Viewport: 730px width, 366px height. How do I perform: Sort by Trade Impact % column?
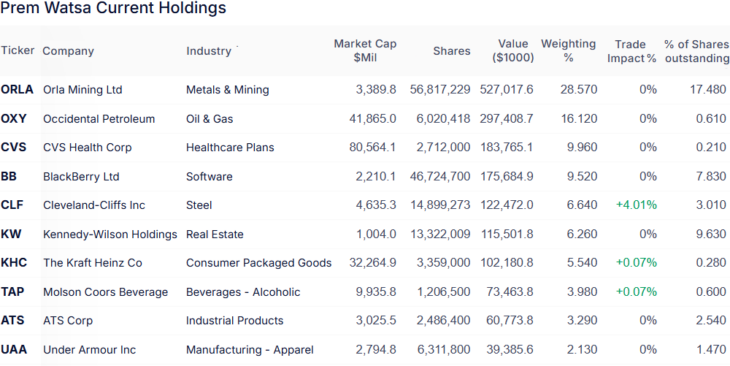click(631, 51)
